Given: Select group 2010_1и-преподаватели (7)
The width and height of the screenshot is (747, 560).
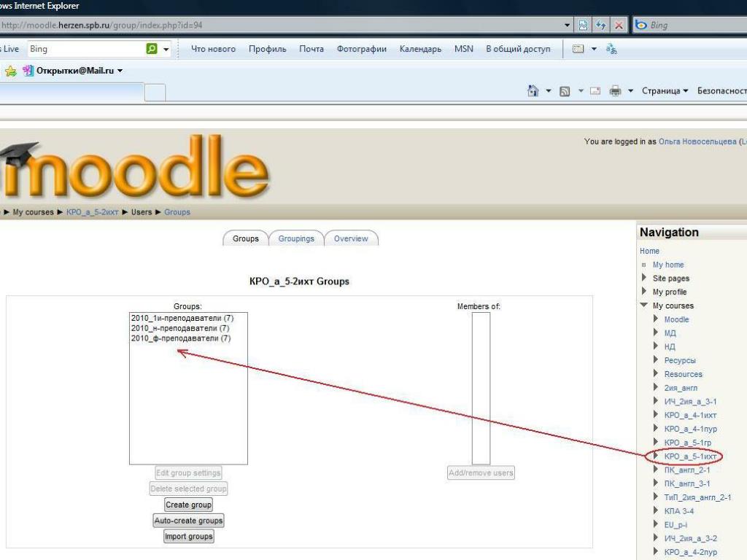Looking at the screenshot, I should 182,318.
